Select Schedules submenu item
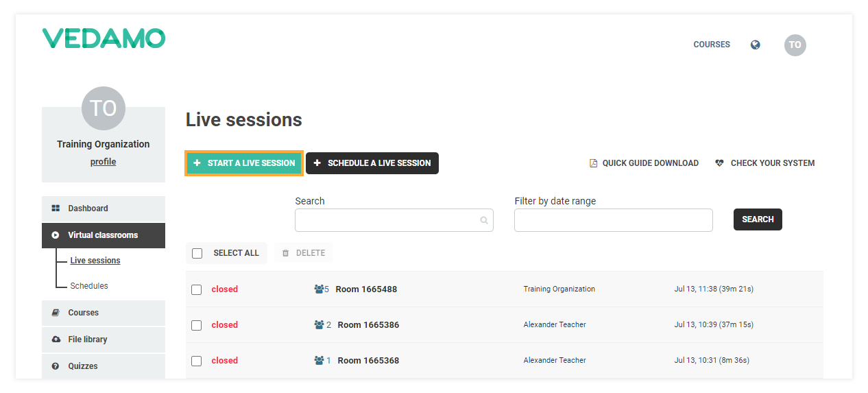 pyautogui.click(x=89, y=286)
